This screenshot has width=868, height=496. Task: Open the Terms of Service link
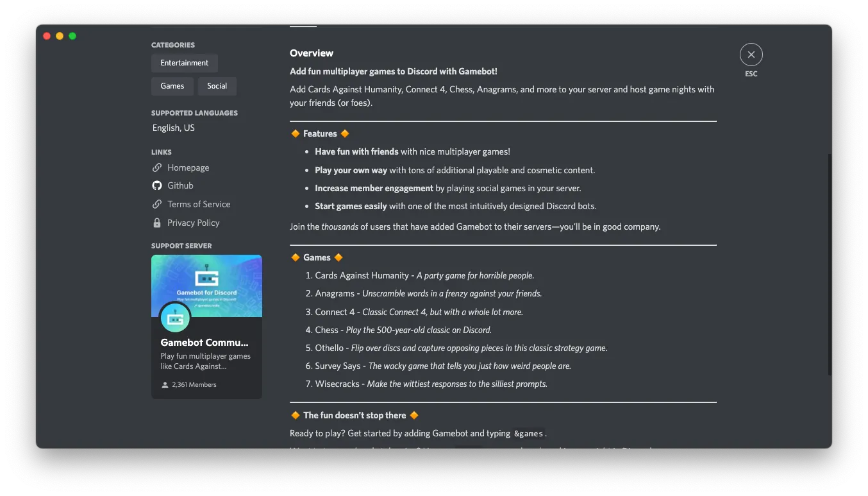[199, 204]
